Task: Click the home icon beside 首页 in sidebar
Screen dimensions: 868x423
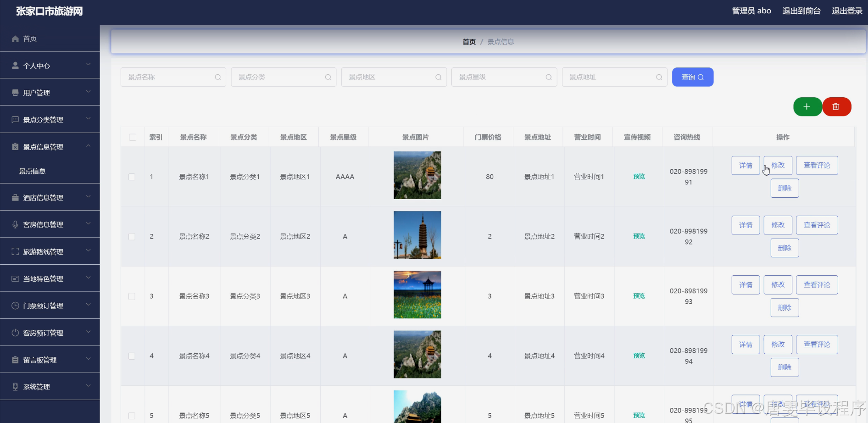Action: (x=15, y=39)
